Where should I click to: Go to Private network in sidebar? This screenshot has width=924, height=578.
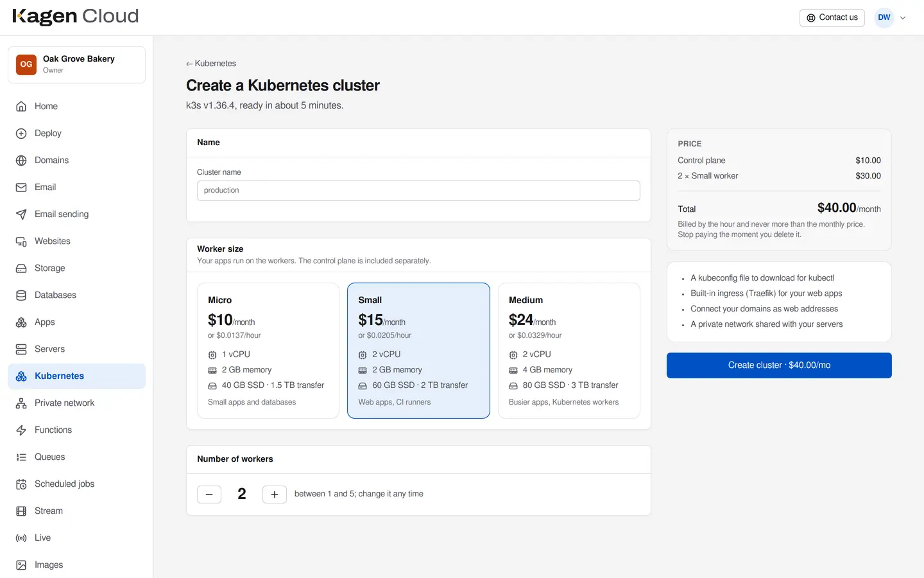(x=76, y=403)
